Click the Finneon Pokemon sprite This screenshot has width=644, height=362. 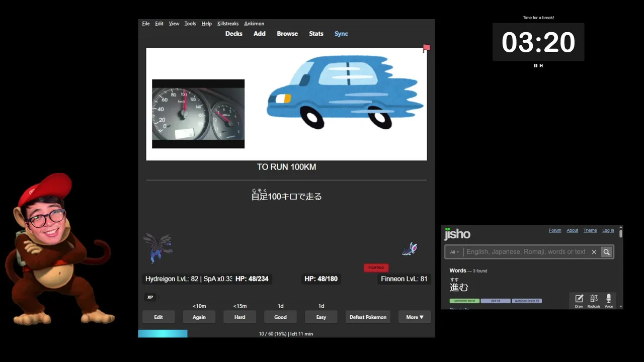[410, 249]
